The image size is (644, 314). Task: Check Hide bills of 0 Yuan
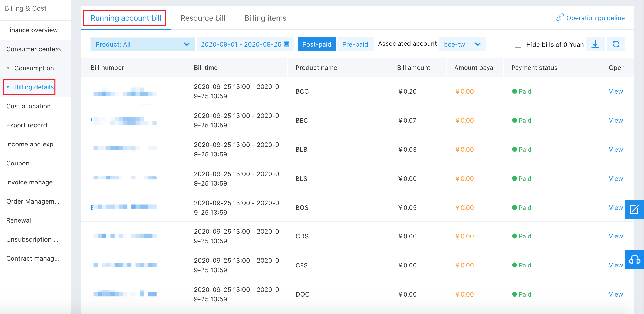click(518, 44)
